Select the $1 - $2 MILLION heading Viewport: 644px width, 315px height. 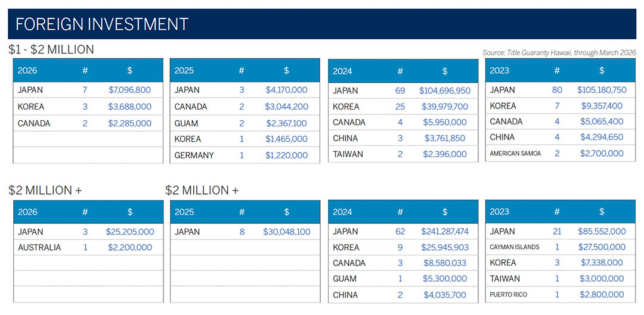(51, 49)
